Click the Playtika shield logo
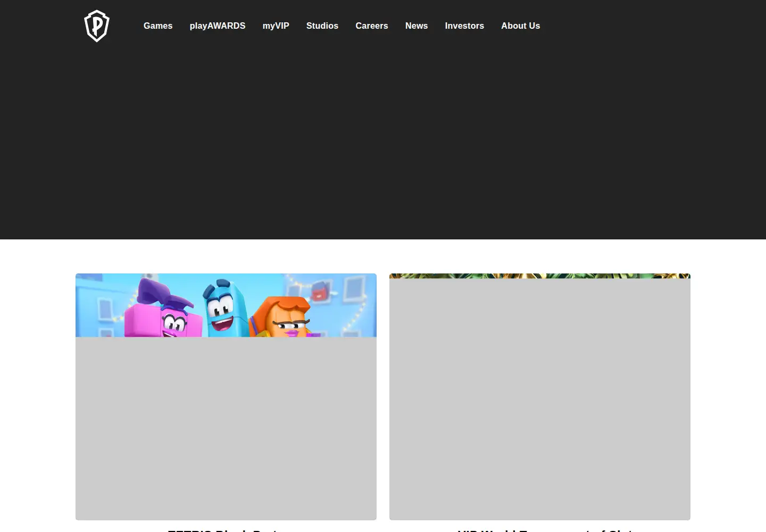Viewport: 766px width, 532px height. pos(97,26)
